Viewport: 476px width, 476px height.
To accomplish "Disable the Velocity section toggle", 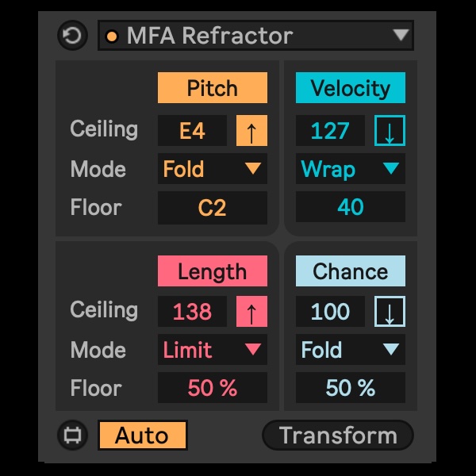I will (x=350, y=88).
